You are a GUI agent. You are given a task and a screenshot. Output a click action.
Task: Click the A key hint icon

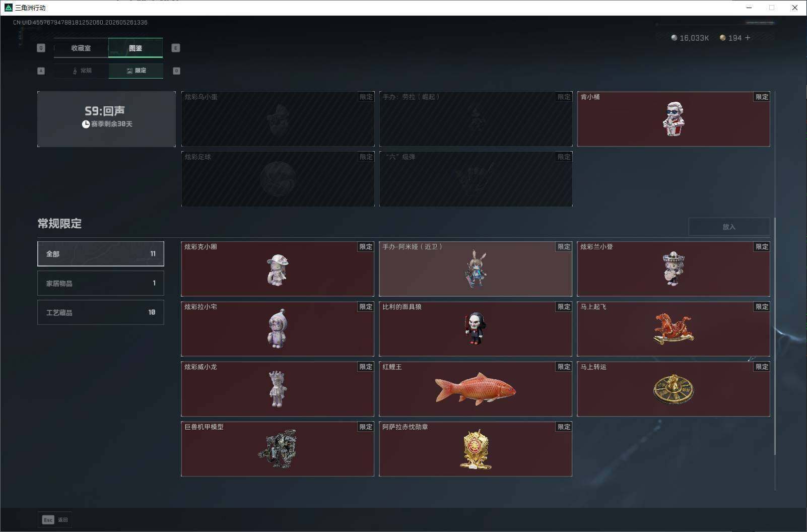coord(41,71)
